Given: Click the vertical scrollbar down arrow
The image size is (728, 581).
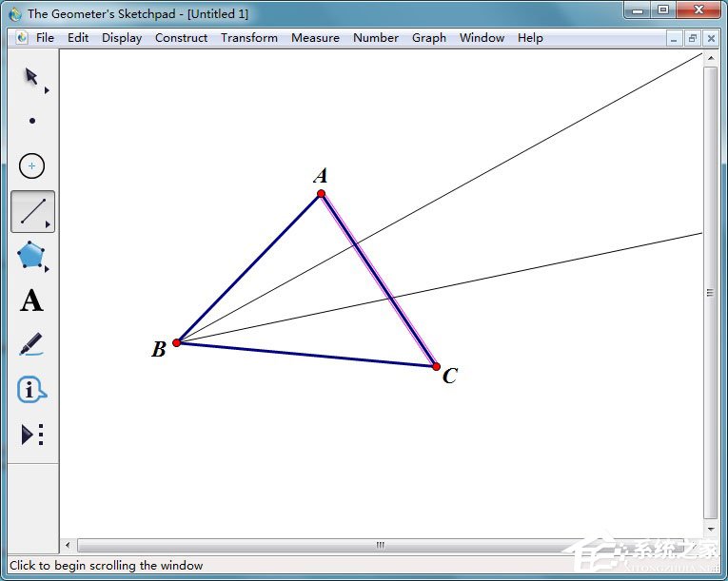Looking at the screenshot, I should [711, 529].
